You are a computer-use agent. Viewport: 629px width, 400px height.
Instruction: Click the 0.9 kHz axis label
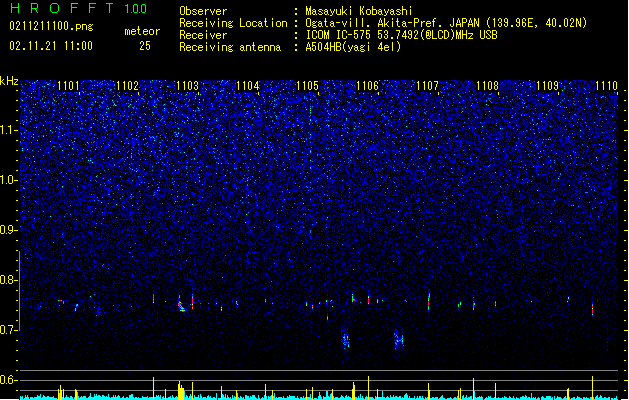[9, 230]
